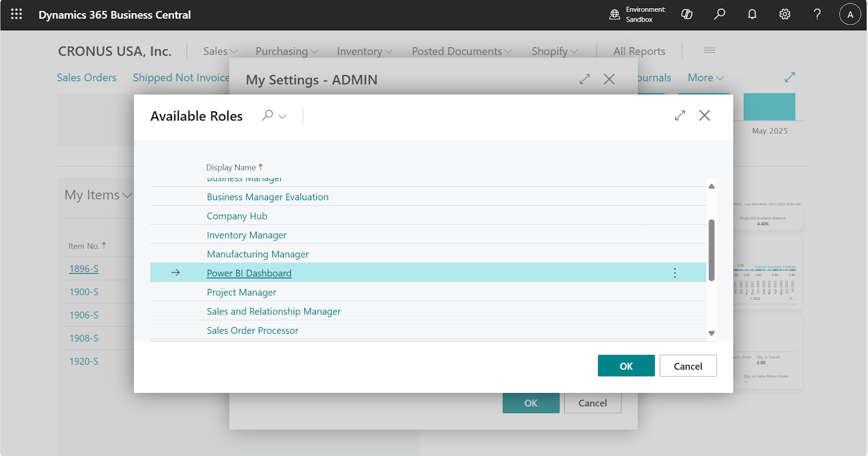
Task: Select the Power BI Dashboard role
Action: click(x=249, y=273)
